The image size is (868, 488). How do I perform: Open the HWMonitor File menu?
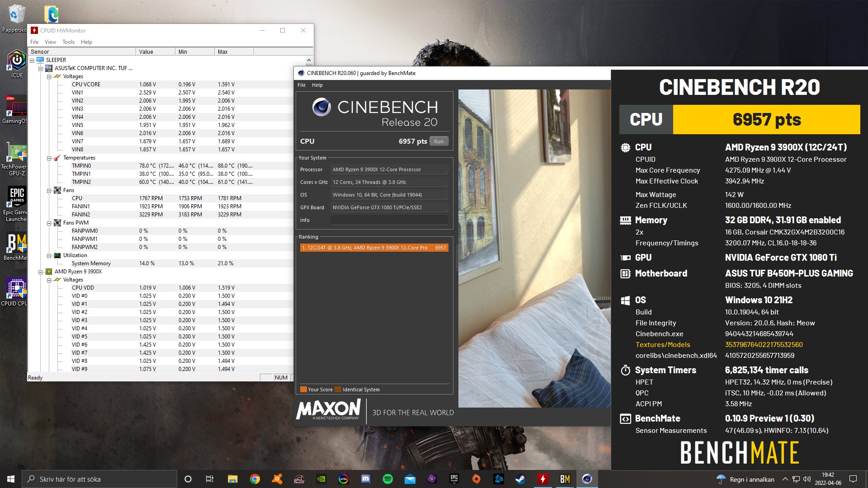coord(34,42)
